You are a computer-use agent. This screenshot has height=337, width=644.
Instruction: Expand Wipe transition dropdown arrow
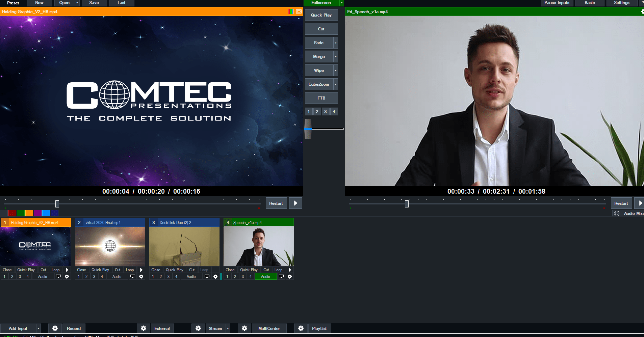335,71
